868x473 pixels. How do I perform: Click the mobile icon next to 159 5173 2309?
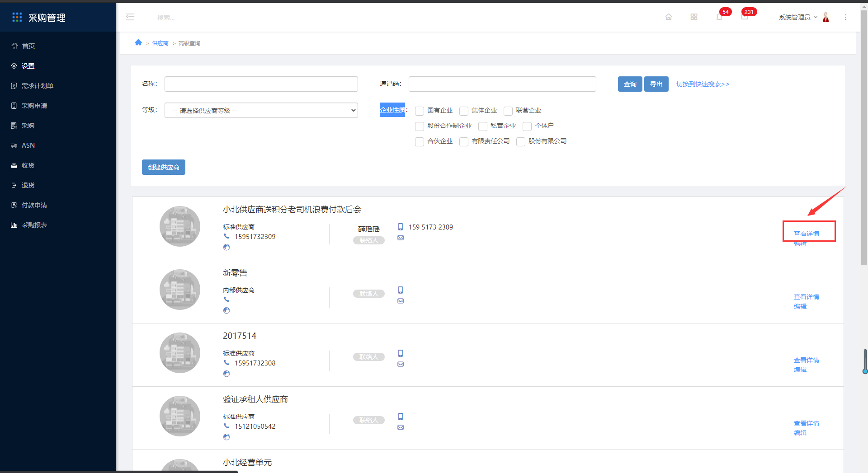click(x=401, y=227)
